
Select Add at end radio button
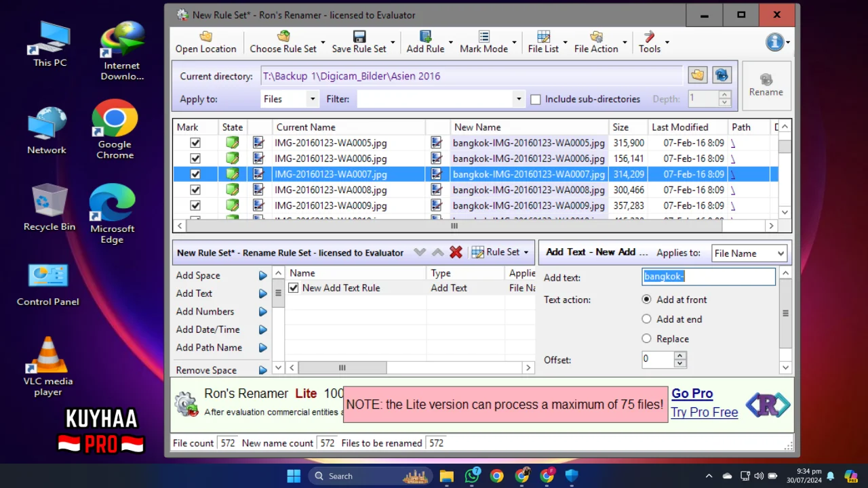tap(646, 319)
